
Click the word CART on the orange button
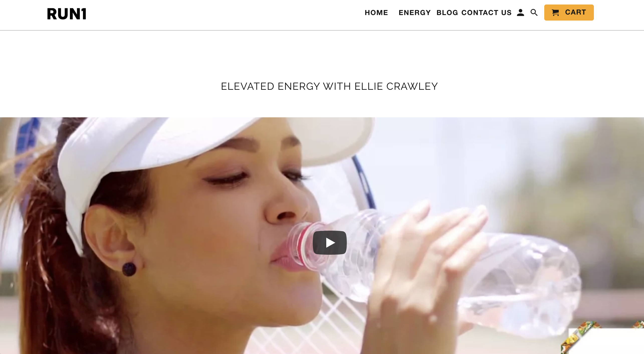(x=575, y=12)
